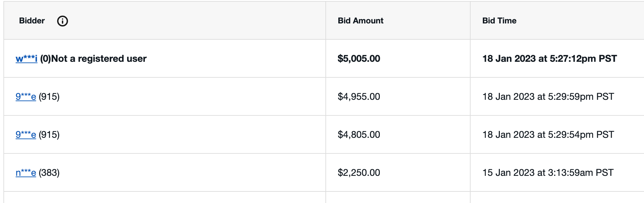Select the $2,250.00 bid amount
The image size is (644, 203).
359,173
